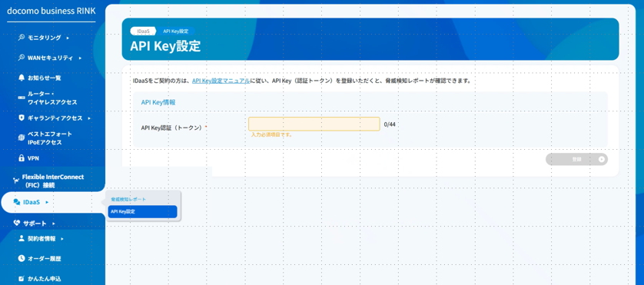644x285 pixels.
Task: Expand the モニタリング submenu arrow
Action: click(68, 38)
